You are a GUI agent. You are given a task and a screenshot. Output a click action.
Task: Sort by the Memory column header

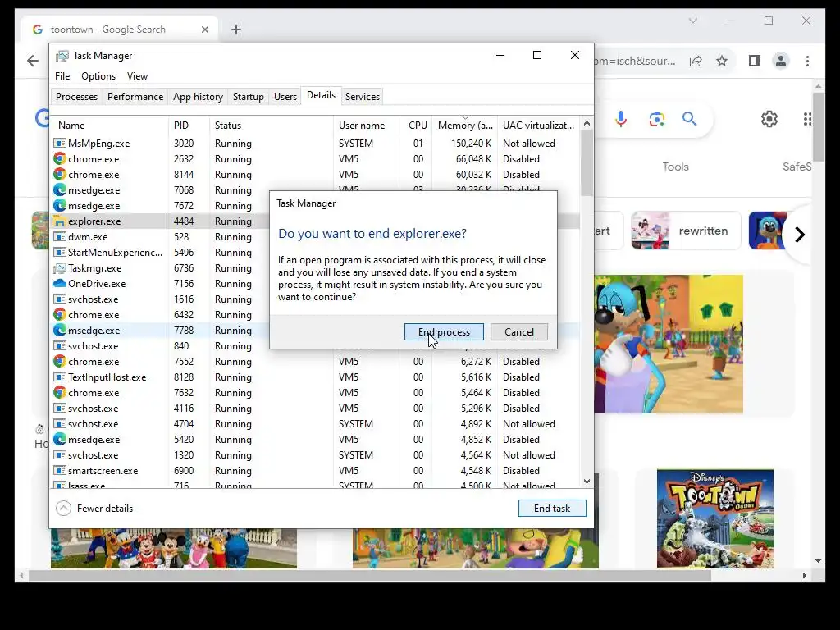click(465, 126)
